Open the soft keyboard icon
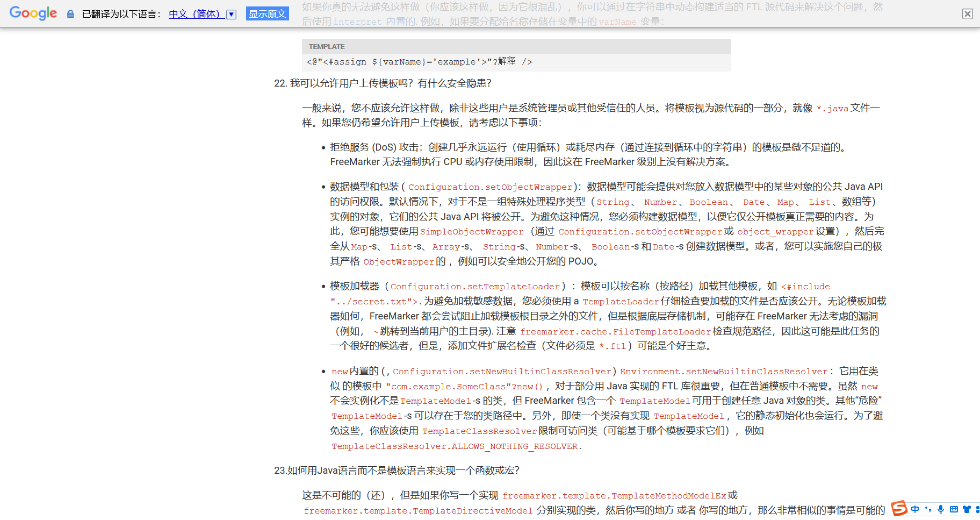The height and width of the screenshot is (520, 980). [954, 509]
